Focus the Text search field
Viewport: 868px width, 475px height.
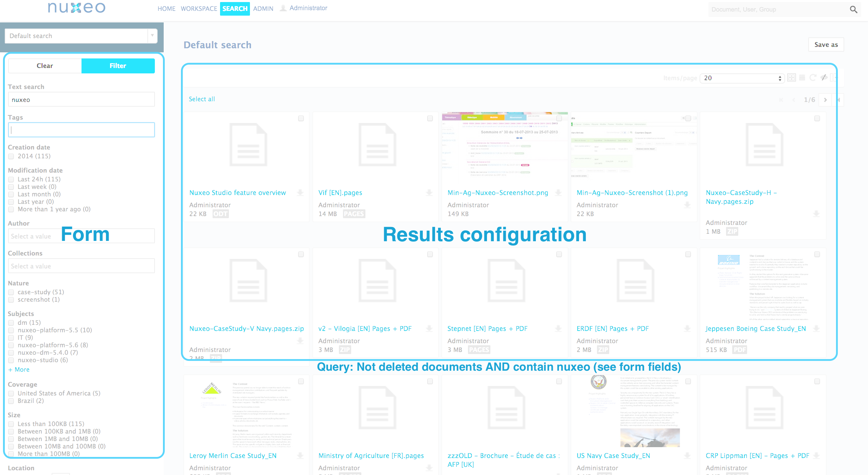(x=82, y=100)
